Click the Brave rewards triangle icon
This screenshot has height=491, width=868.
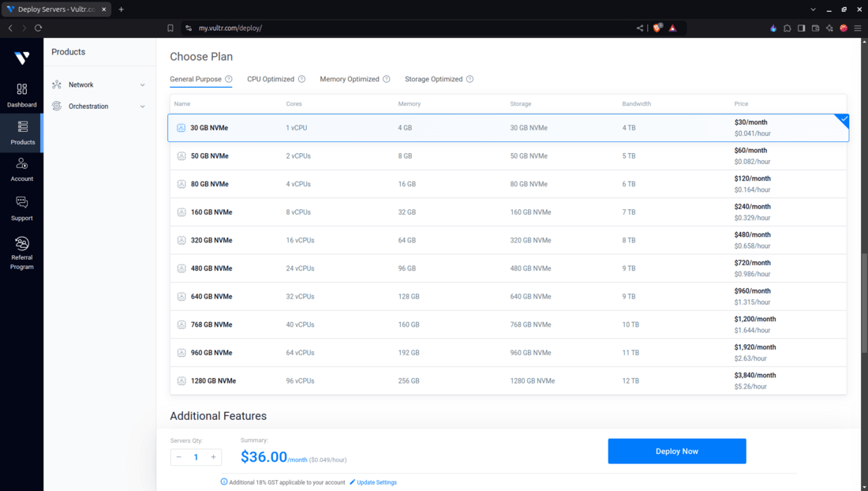[672, 28]
